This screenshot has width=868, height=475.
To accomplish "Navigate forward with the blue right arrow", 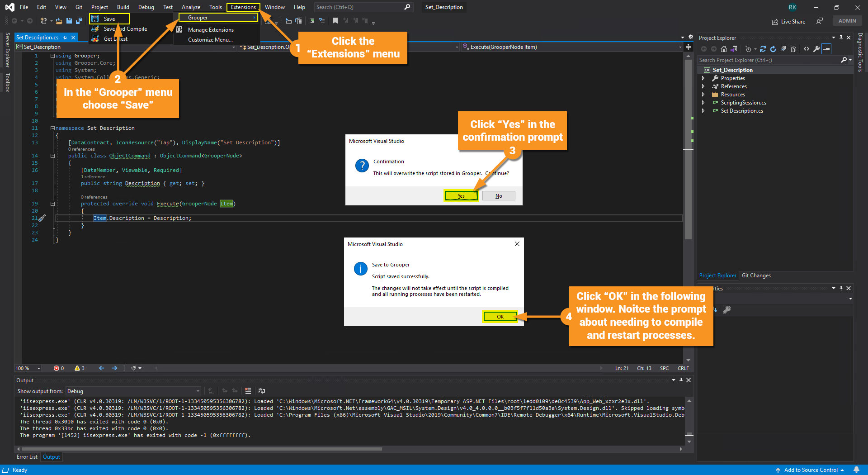I will point(114,368).
